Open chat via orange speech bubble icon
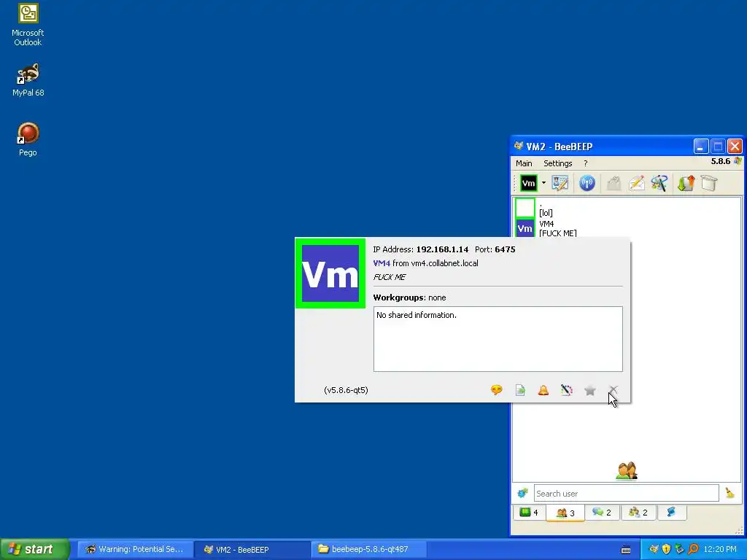The height and width of the screenshot is (560, 747). [496, 390]
